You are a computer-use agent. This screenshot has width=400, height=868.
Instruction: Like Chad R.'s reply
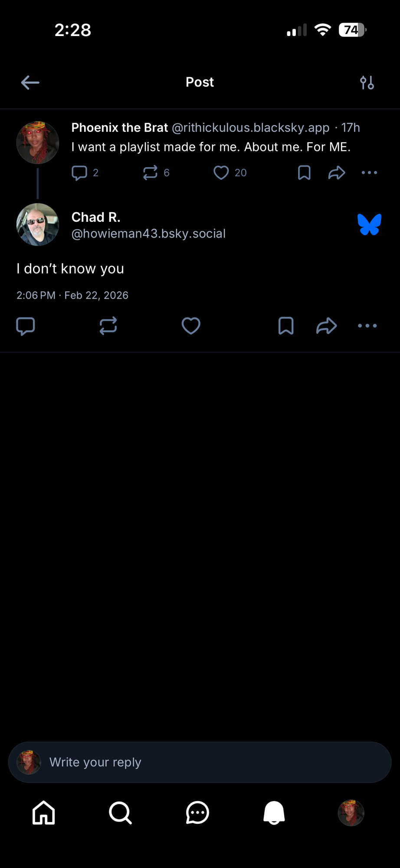[x=191, y=326]
